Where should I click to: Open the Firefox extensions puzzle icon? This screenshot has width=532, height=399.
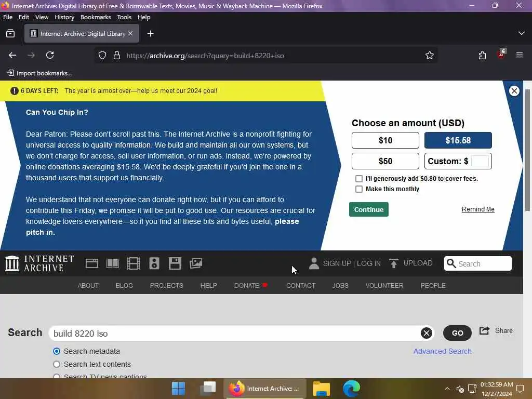pos(482,55)
